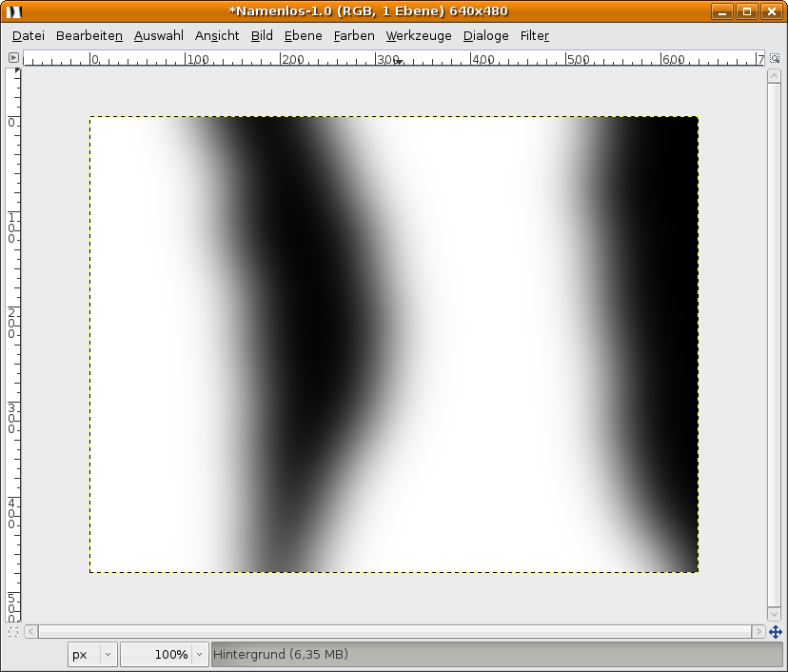Click the vertical ruler on the left
788x672 pixels.
pos(13,345)
